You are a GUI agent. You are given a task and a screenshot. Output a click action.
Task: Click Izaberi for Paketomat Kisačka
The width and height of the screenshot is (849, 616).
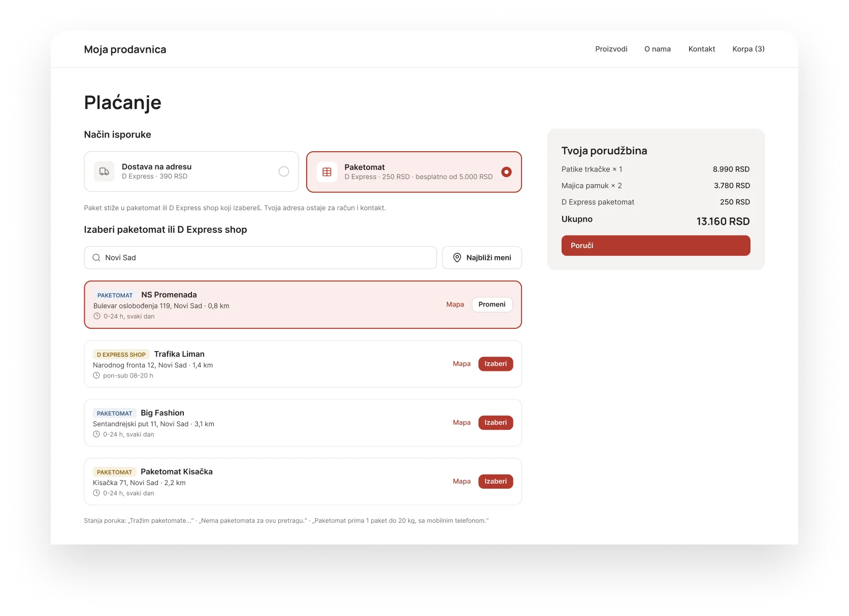coord(496,482)
